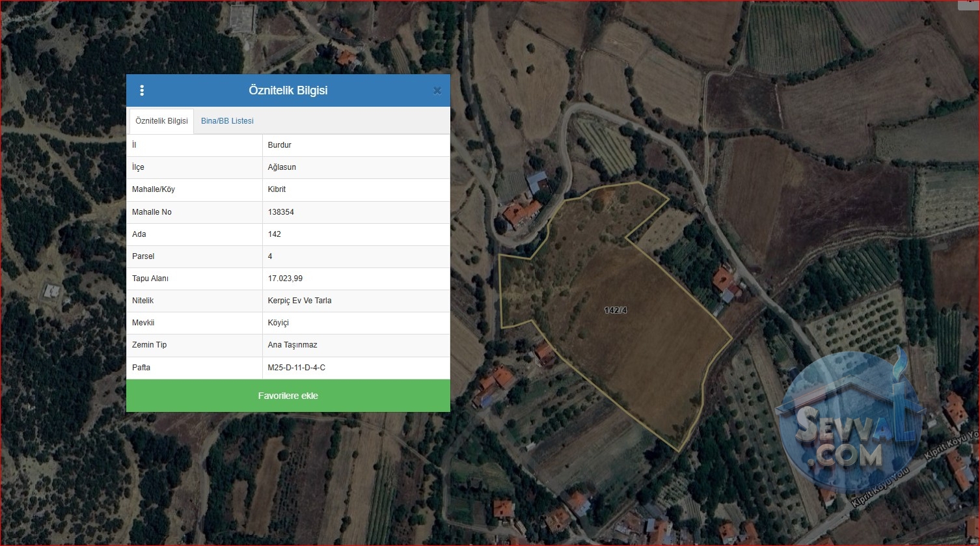The image size is (980, 546).
Task: Click the Pafta field label
Action: point(141,368)
